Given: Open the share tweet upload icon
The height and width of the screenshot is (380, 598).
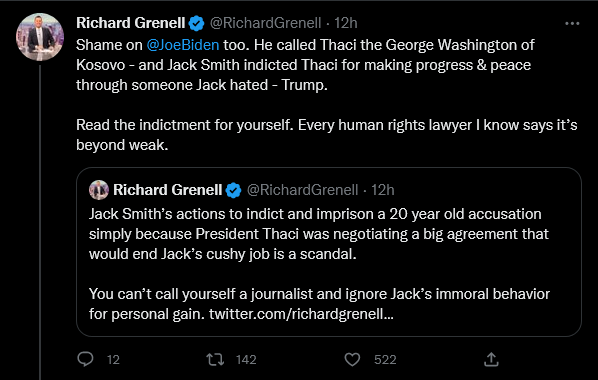Looking at the screenshot, I should [x=491, y=359].
